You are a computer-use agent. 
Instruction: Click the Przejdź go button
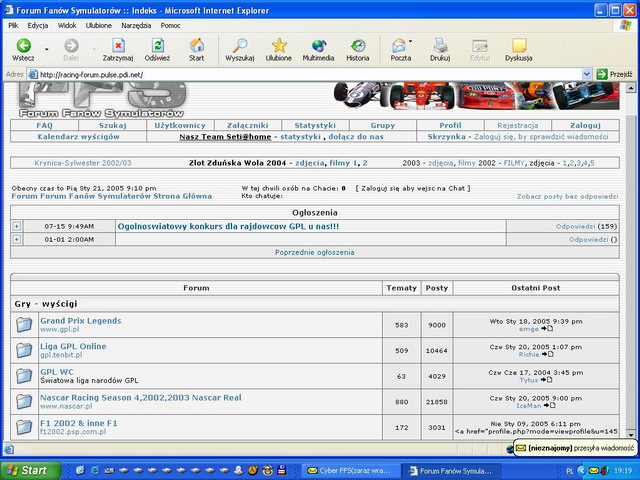(x=615, y=74)
